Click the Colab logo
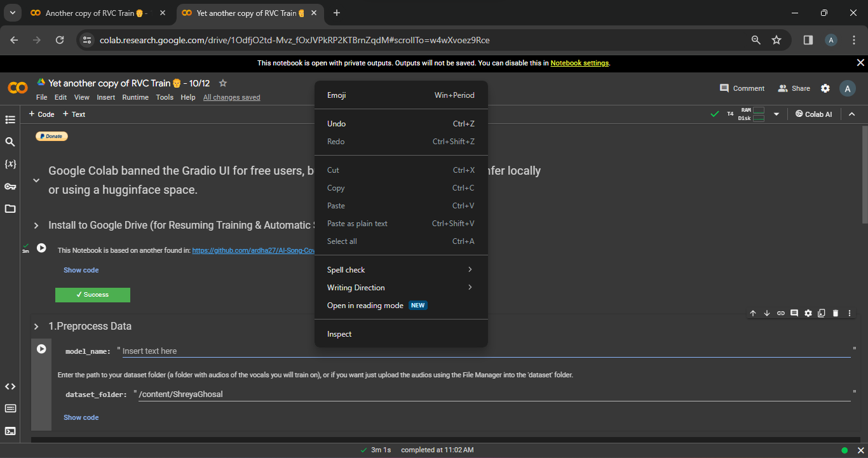The width and height of the screenshot is (868, 458). tap(18, 88)
